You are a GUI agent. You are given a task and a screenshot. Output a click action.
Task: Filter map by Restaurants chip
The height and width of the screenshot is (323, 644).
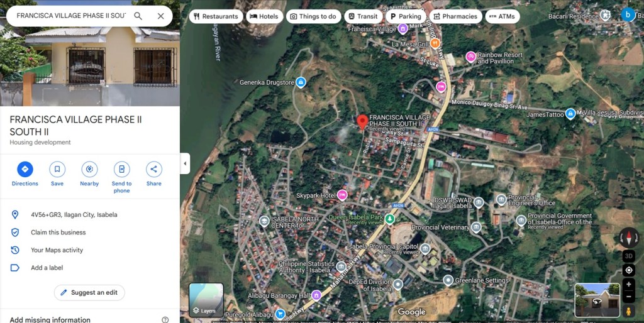point(216,16)
